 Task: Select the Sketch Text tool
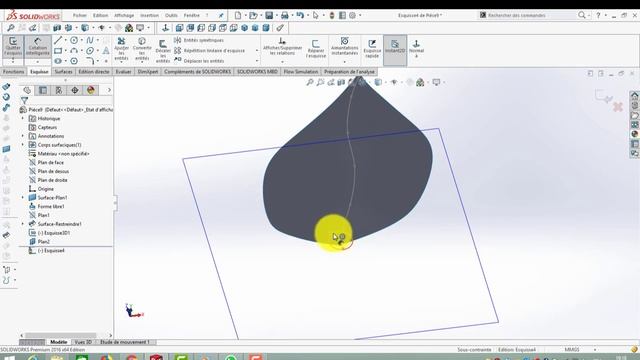coord(106,51)
